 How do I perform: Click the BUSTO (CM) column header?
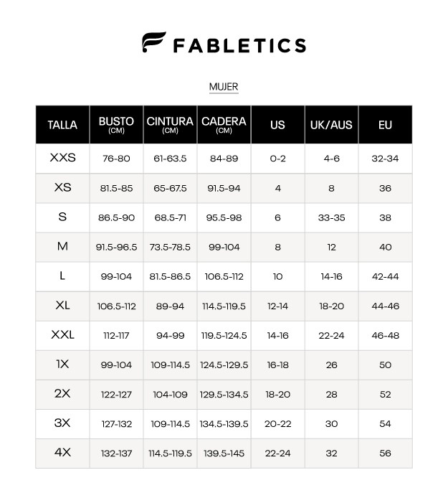point(116,125)
